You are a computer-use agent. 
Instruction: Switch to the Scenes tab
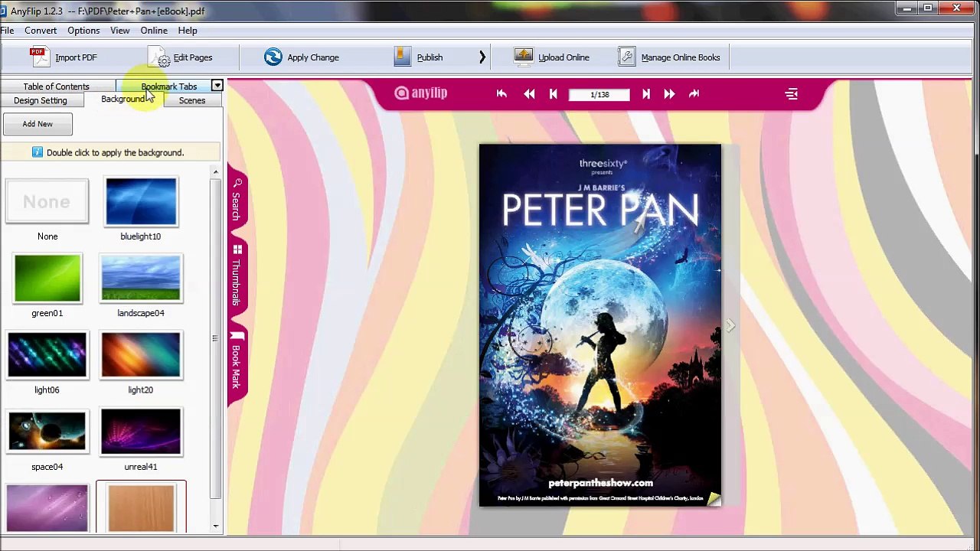click(192, 100)
